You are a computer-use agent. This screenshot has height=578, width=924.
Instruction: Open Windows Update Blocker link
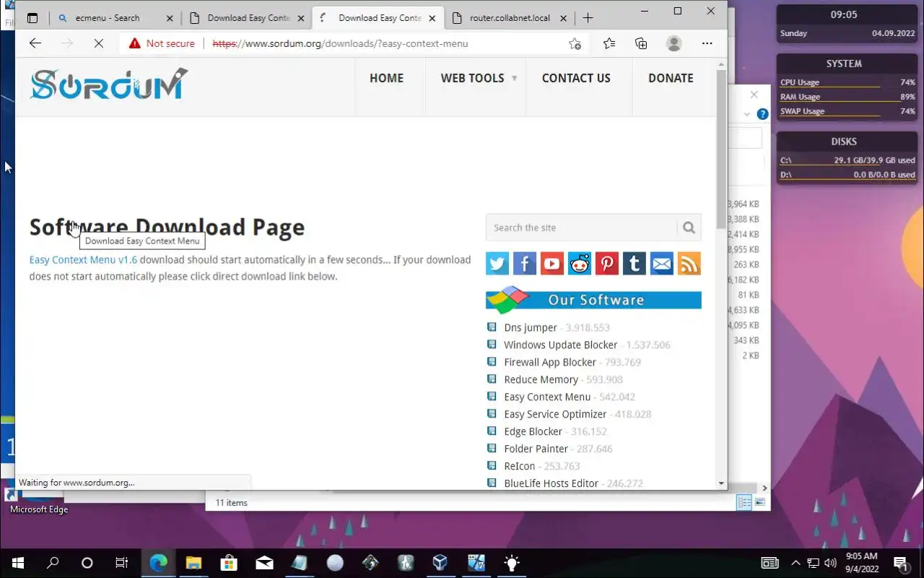561,345
